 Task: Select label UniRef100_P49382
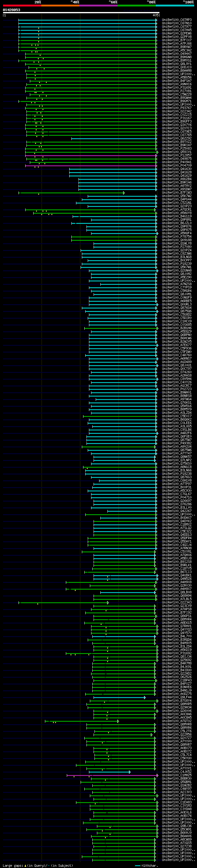click(176, 443)
